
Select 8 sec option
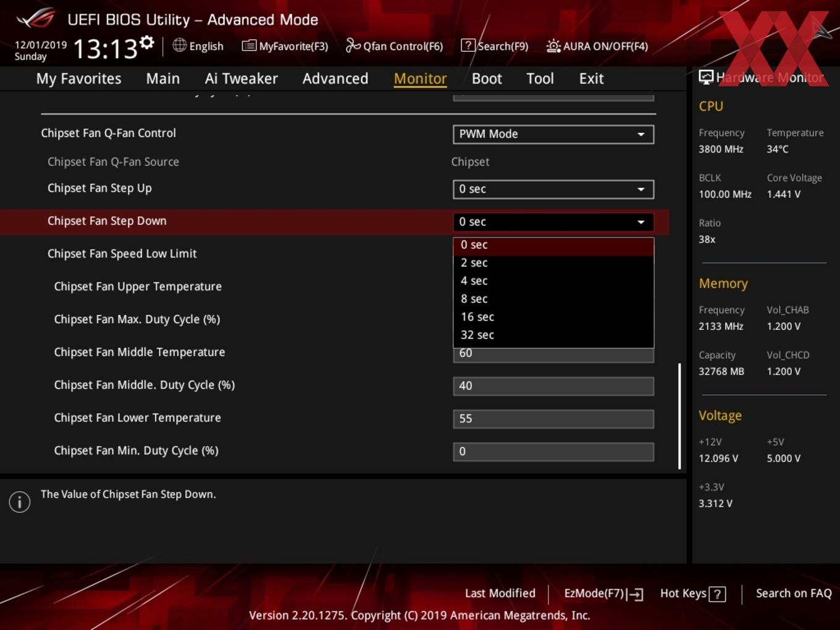(x=553, y=299)
